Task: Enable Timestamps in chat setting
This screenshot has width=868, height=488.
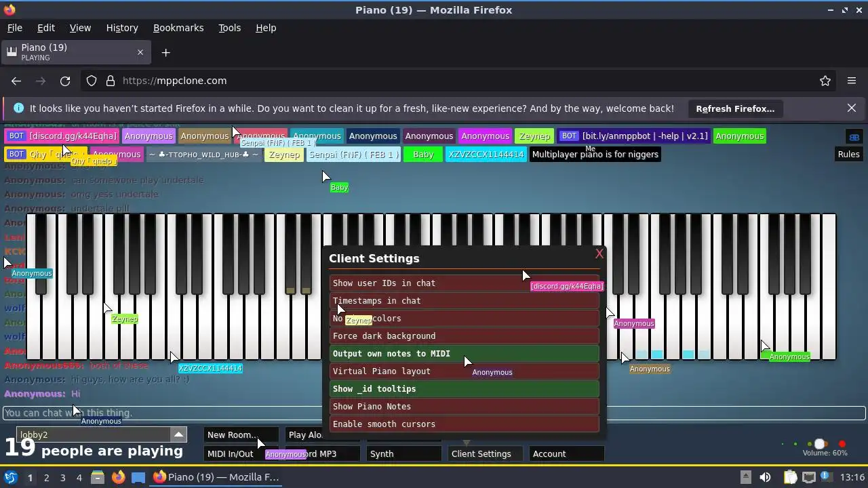Action: click(465, 301)
